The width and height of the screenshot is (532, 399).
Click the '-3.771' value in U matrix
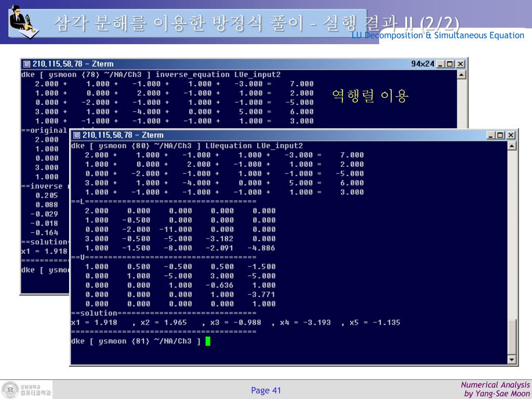click(261, 295)
